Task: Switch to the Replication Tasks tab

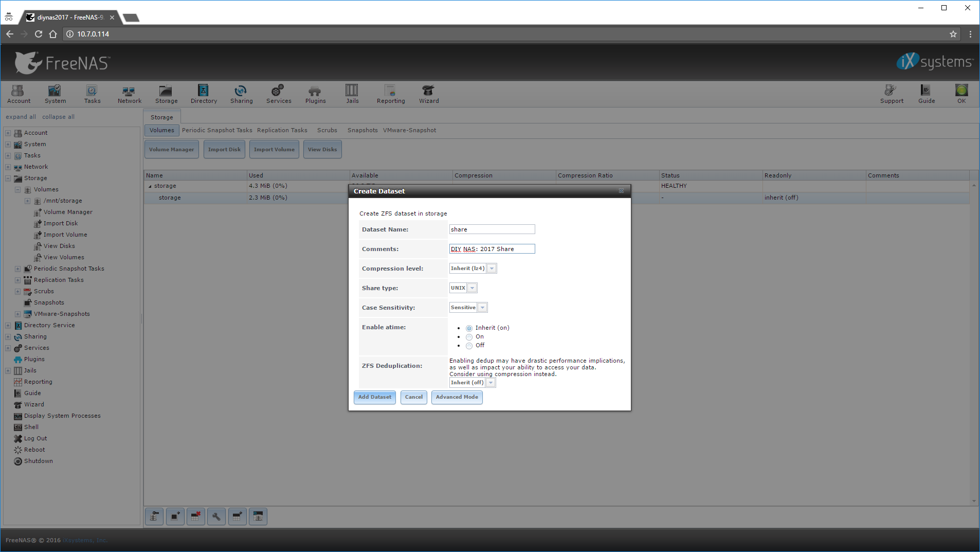Action: pos(282,130)
